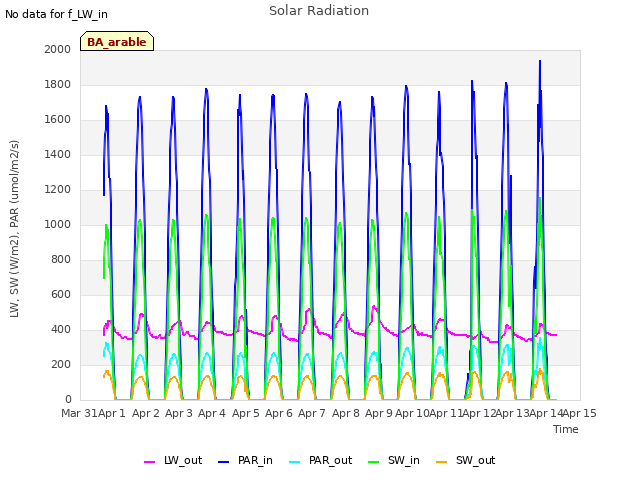This screenshot has height=480, width=640.
Task: Click the y-axis label LW, SW, PAR
Action: click(x=15, y=229)
